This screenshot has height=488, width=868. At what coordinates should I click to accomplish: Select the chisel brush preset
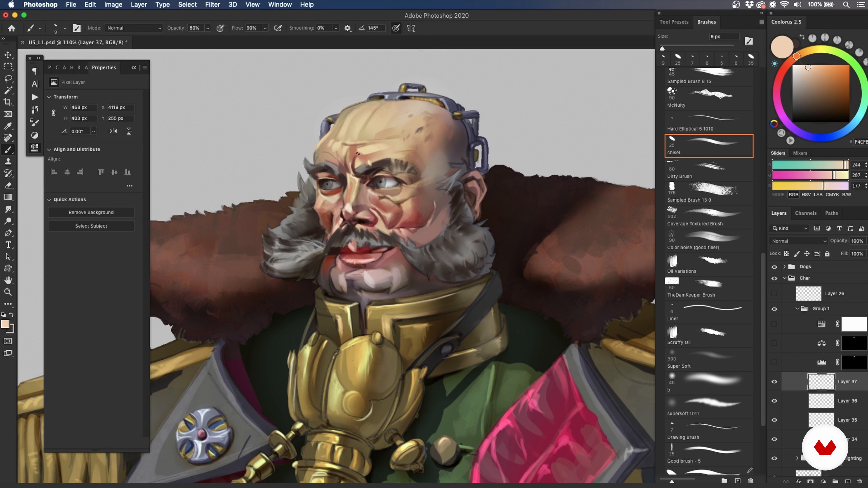709,146
